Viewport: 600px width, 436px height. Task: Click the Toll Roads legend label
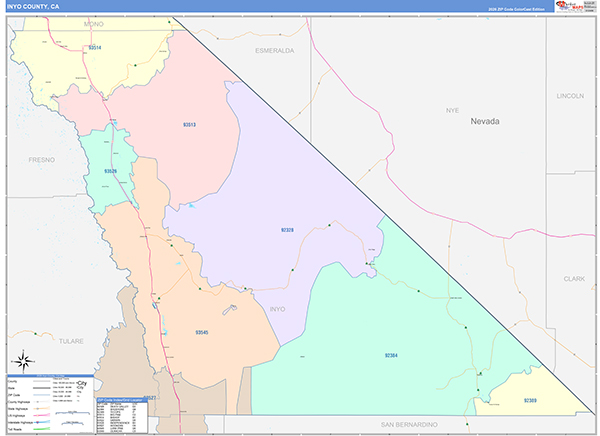pyautogui.click(x=15, y=429)
